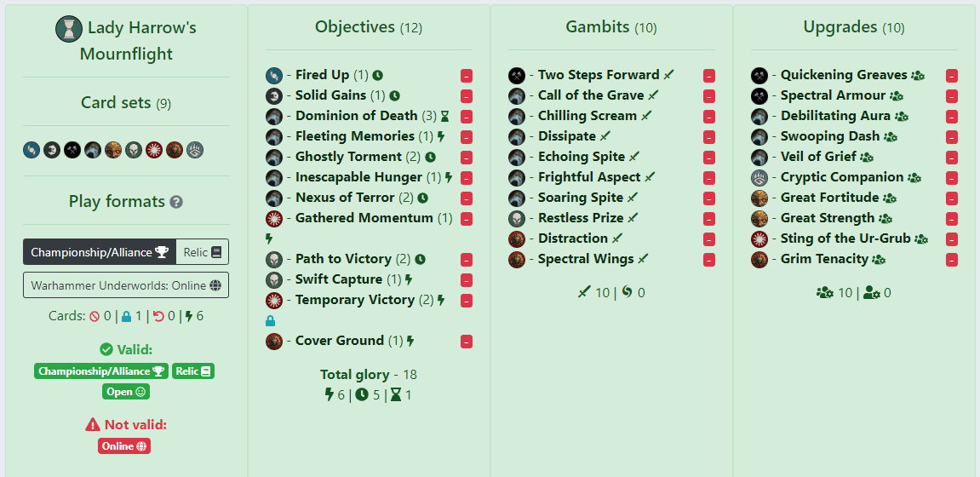Select the Championship/Alliance play format

(100, 252)
